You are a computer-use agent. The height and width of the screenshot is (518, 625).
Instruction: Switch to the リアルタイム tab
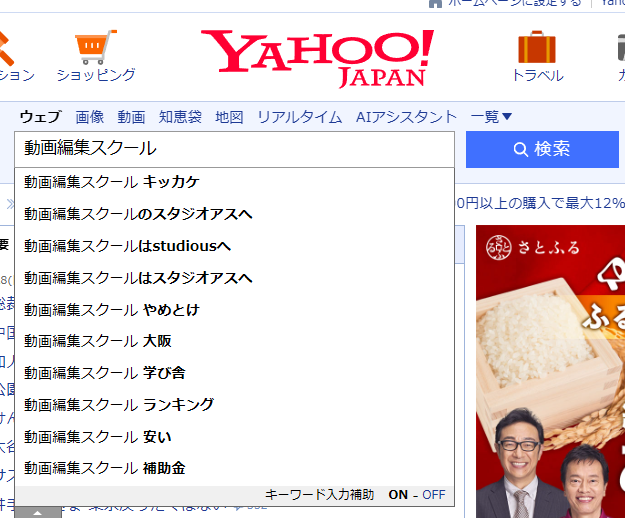coord(300,117)
